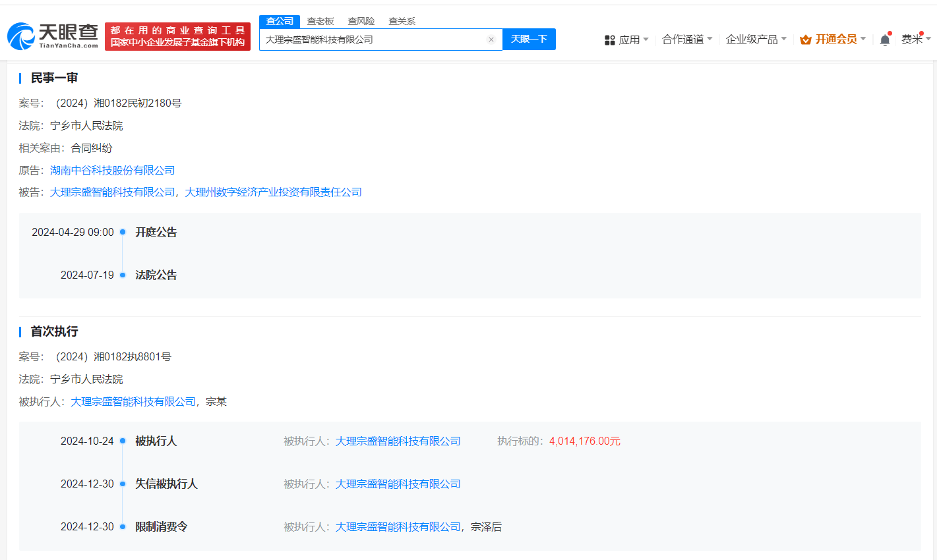Viewport: 937px width, 560px height.
Task: Click the 民事一审 section heading
Action: coord(54,78)
